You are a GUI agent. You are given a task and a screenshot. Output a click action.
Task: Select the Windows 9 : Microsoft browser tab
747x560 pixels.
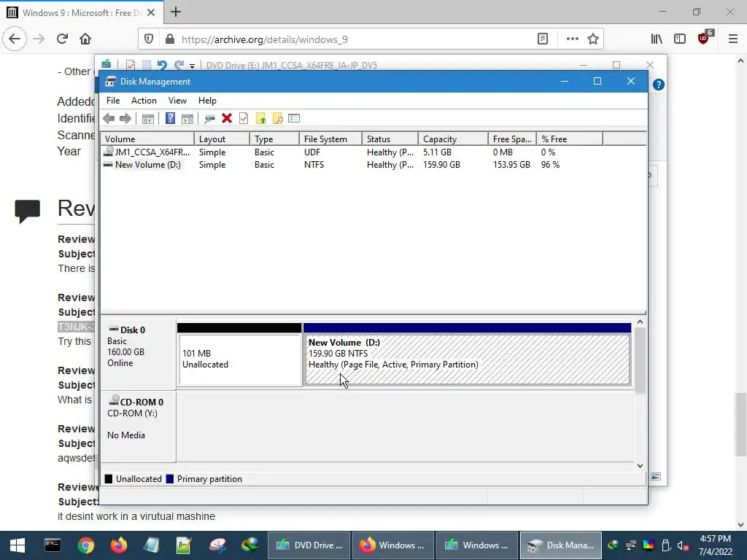click(81, 12)
